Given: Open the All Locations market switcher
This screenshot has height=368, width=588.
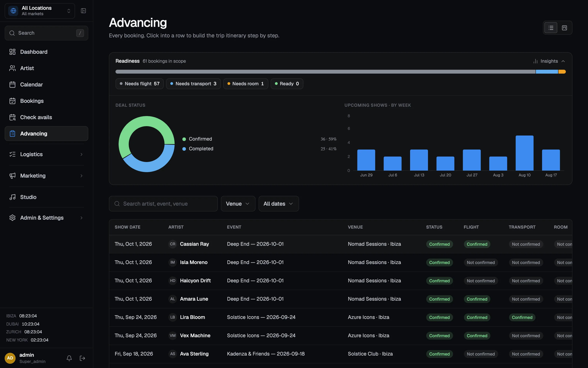Looking at the screenshot, I should 40,11.
